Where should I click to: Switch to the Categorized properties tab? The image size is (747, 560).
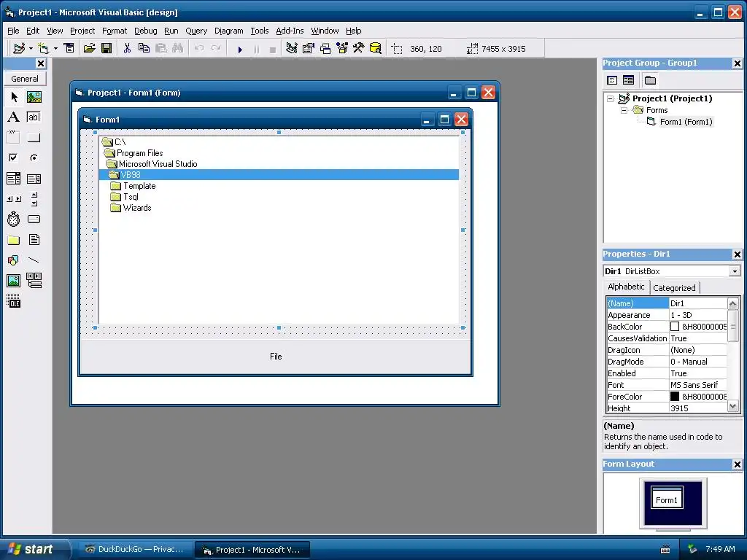(x=674, y=287)
